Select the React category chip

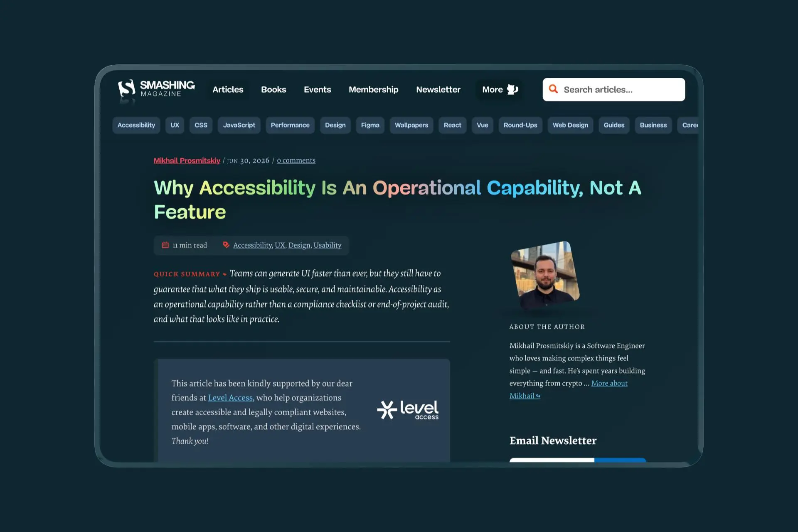coord(452,125)
